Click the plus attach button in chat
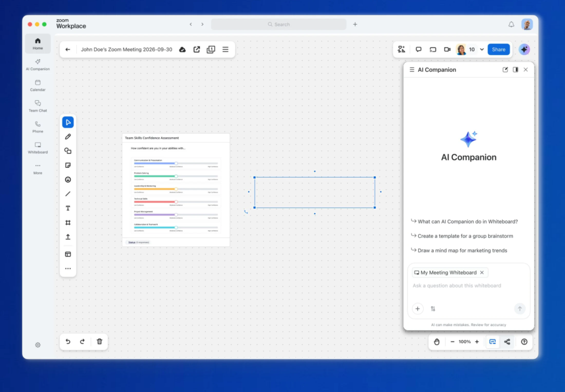The width and height of the screenshot is (565, 392). click(x=418, y=309)
